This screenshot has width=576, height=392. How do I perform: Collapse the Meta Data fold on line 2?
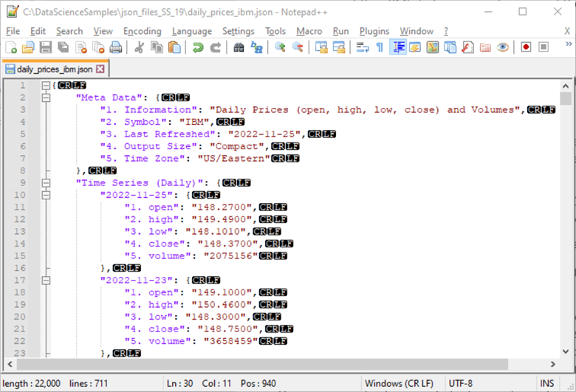(46, 97)
